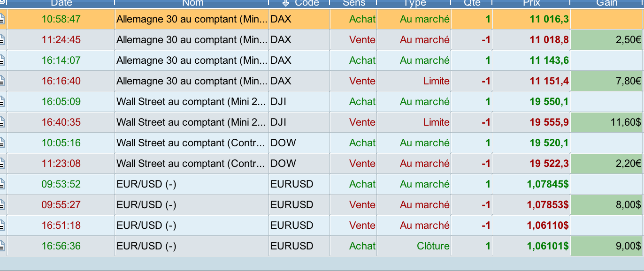
Task: Click the price 1,06101$
Action: point(548,246)
